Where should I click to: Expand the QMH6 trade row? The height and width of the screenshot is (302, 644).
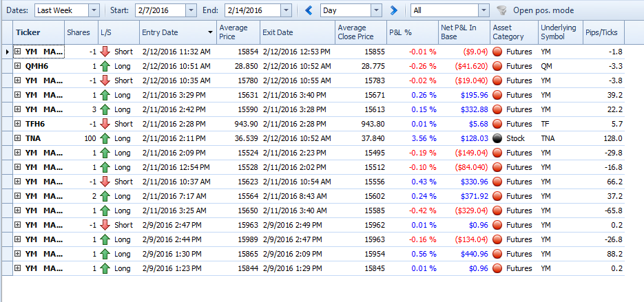click(18, 66)
